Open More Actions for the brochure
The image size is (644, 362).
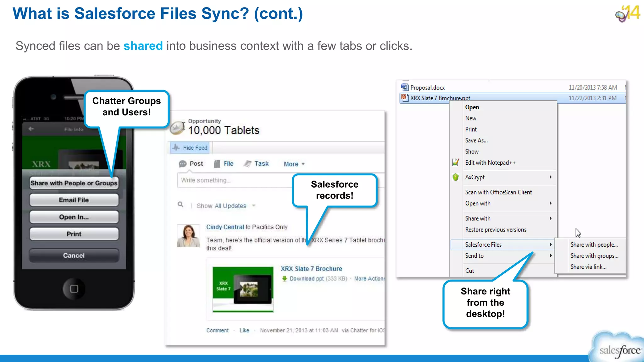click(x=369, y=279)
